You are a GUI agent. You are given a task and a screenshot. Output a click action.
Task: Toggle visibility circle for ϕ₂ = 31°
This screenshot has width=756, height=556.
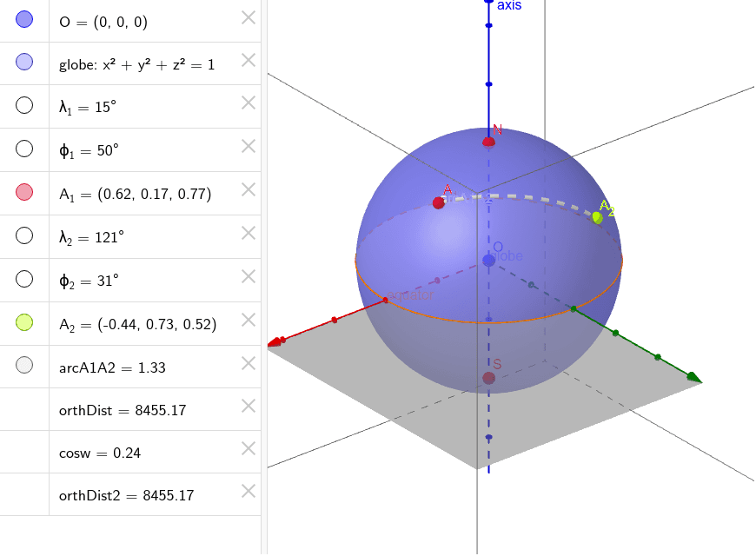coord(24,279)
